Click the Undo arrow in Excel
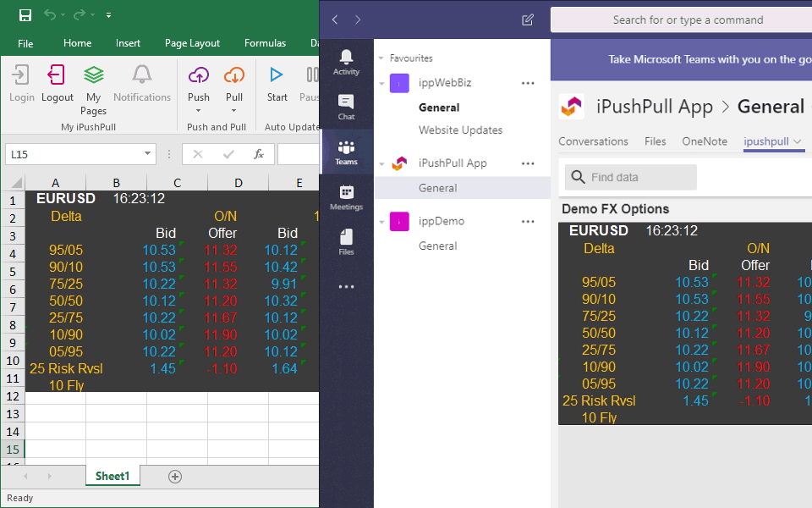 [50, 14]
